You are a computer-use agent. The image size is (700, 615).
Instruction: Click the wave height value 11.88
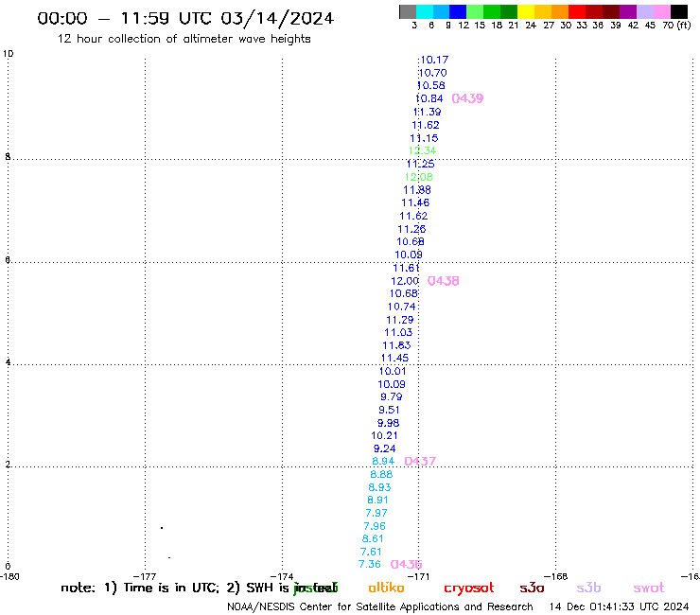417,190
